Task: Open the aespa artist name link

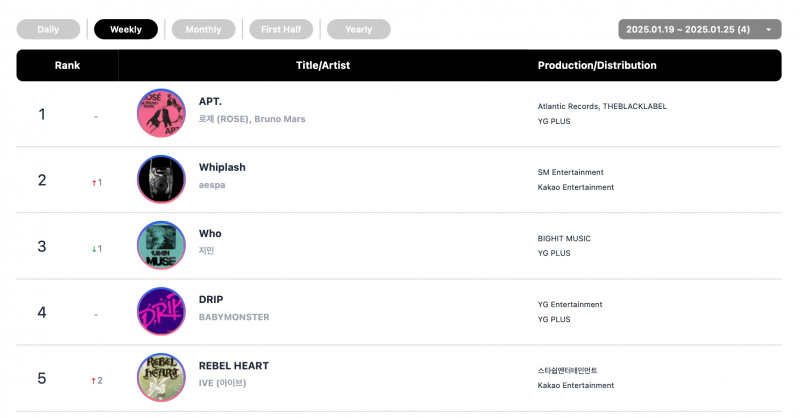Action: pos(212,185)
